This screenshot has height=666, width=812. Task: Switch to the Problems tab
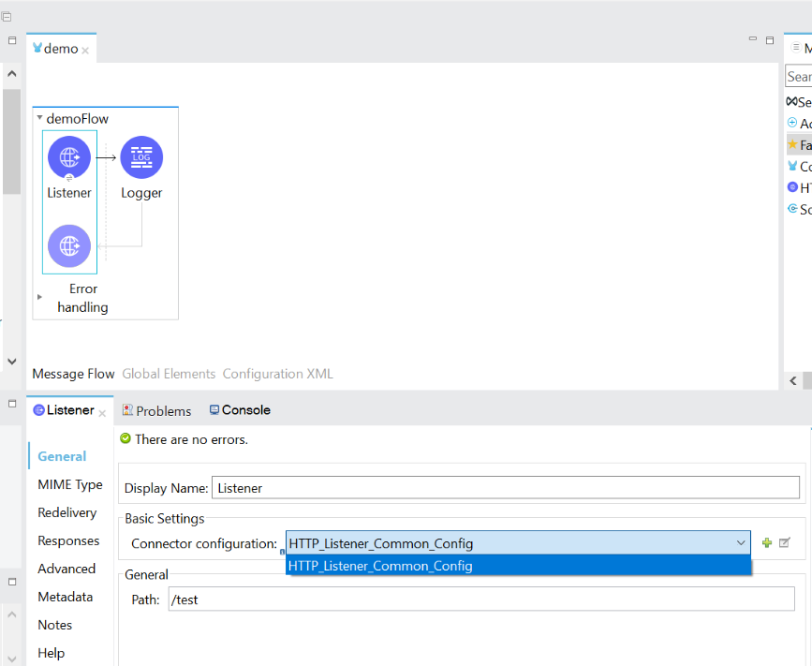pyautogui.click(x=156, y=410)
